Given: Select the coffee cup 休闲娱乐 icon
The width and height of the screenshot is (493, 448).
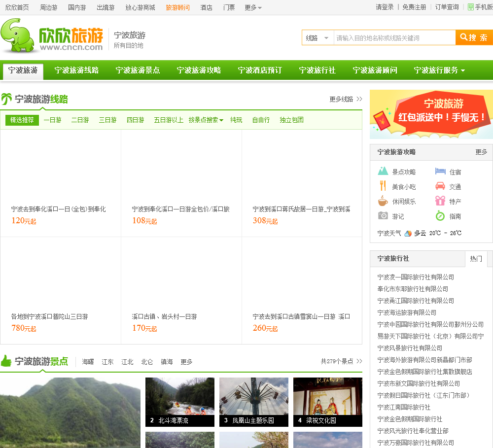Looking at the screenshot, I should (x=383, y=201).
